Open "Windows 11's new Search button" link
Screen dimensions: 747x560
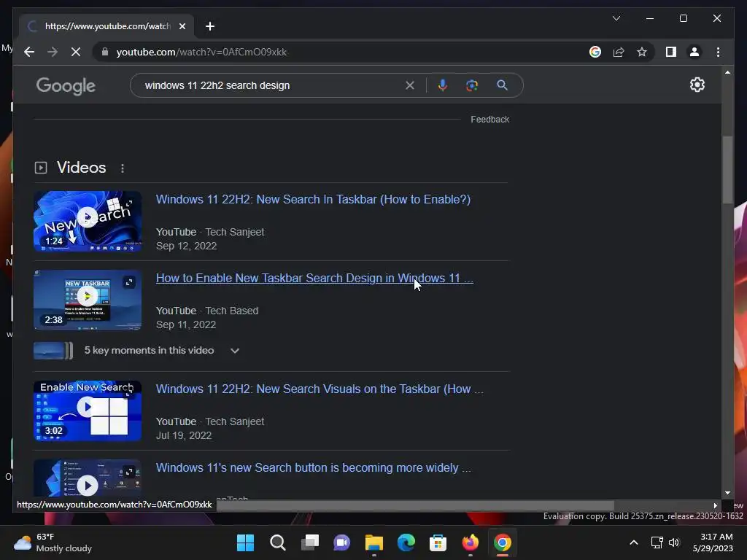coord(314,467)
